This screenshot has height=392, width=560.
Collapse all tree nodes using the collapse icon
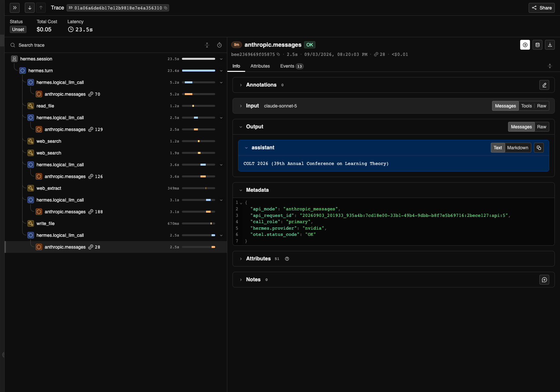click(x=207, y=45)
